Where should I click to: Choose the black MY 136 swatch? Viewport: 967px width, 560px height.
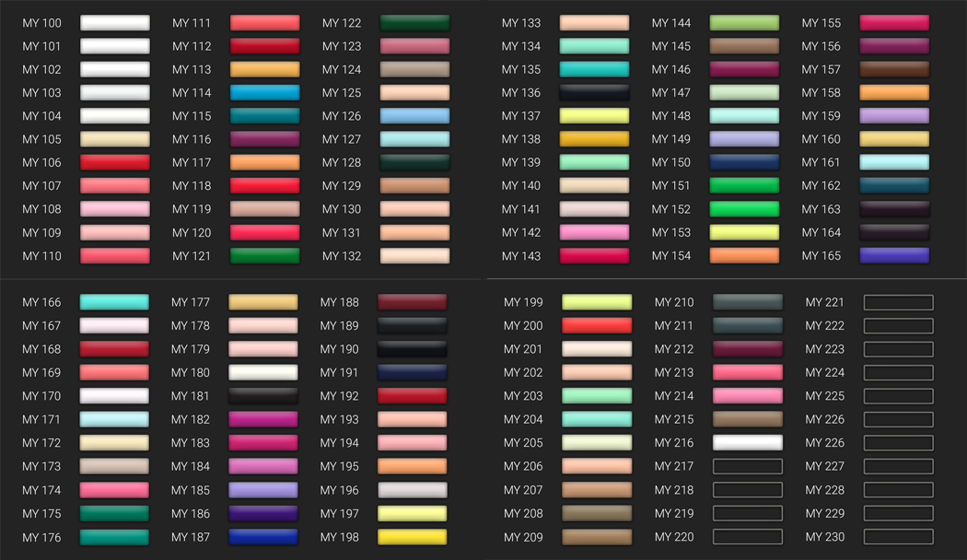pos(594,92)
